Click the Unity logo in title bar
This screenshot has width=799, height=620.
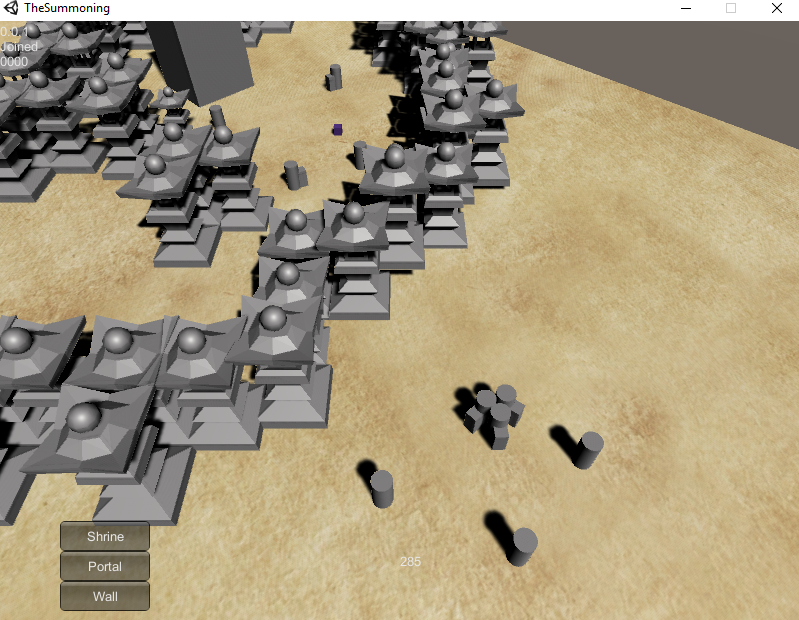pyautogui.click(x=12, y=8)
